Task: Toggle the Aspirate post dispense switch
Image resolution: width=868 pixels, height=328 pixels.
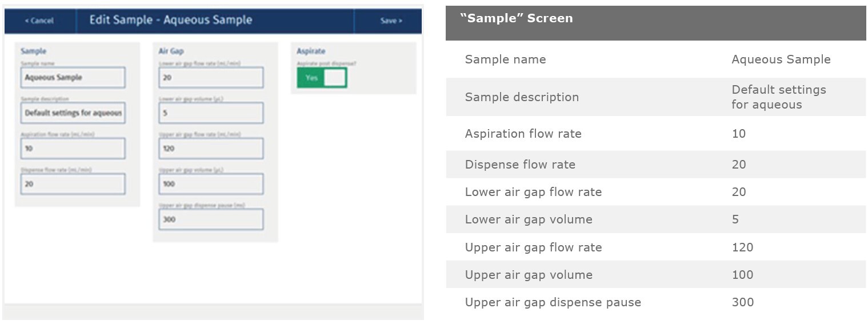Action: click(x=322, y=78)
